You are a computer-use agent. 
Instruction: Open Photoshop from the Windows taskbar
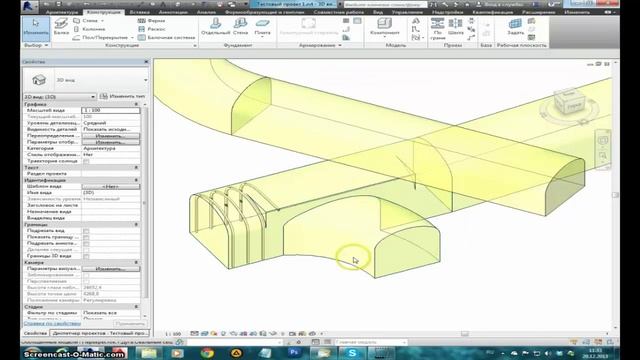(294, 353)
